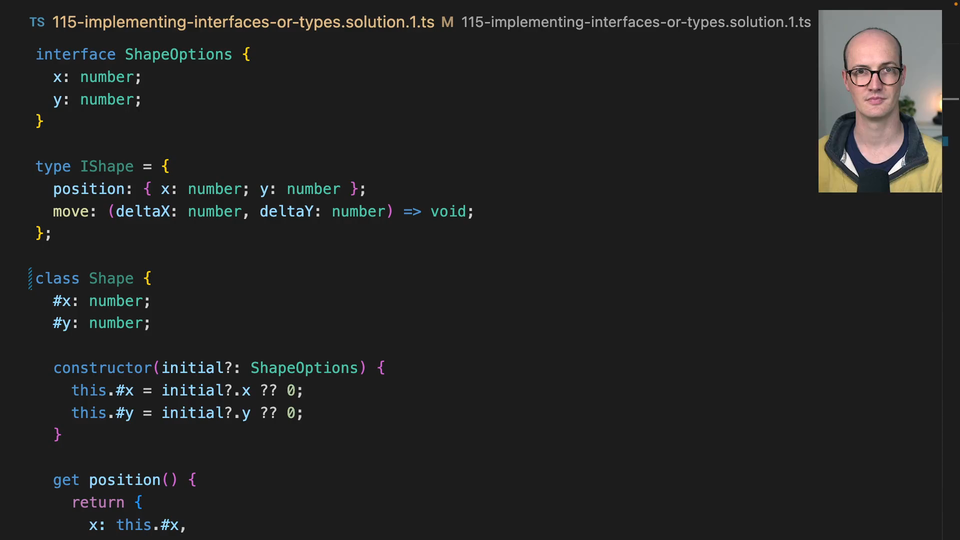
Task: Click the return keyword
Action: point(97,502)
